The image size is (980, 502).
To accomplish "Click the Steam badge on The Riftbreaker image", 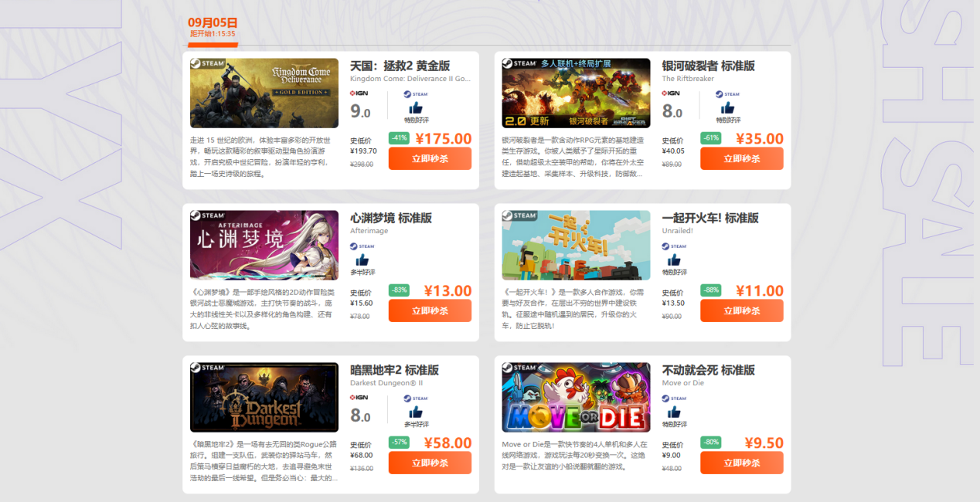I will pos(518,63).
